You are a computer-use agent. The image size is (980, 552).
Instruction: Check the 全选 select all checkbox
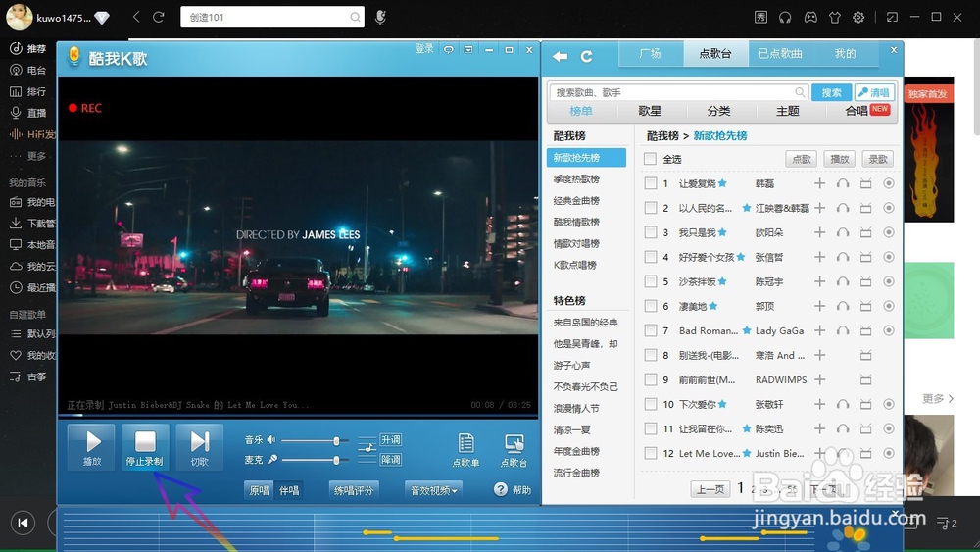650,160
